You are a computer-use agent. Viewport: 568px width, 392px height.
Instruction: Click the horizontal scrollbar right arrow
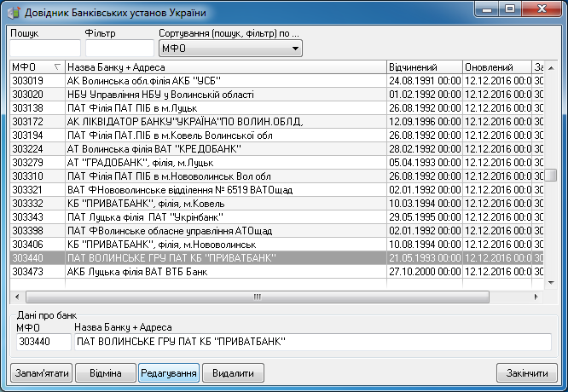pyautogui.click(x=538, y=297)
